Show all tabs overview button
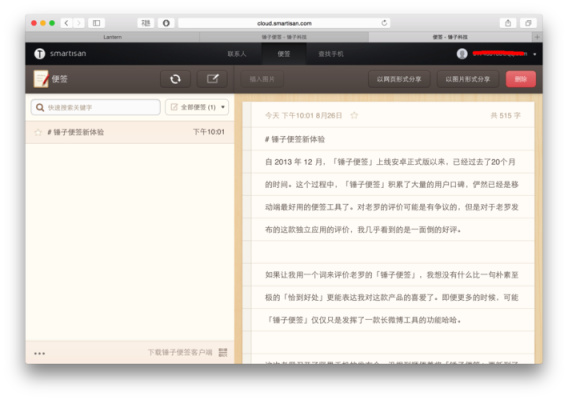The width and height of the screenshot is (568, 400). [528, 23]
